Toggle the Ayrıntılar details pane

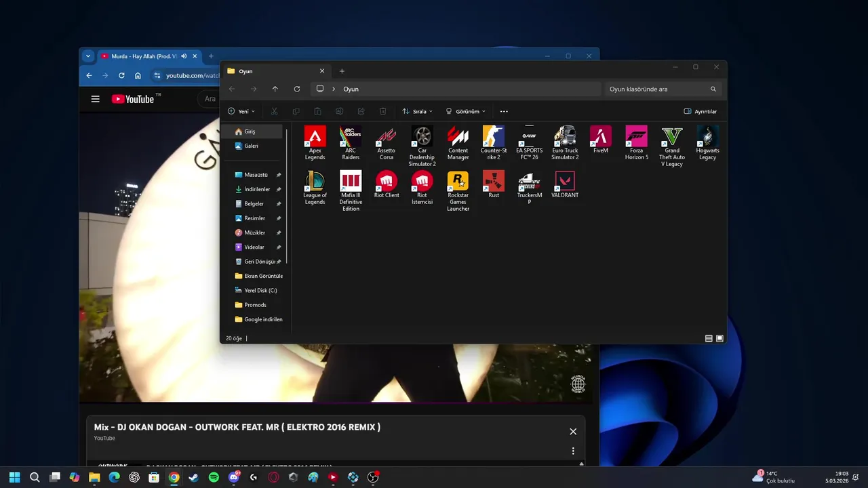tap(701, 111)
